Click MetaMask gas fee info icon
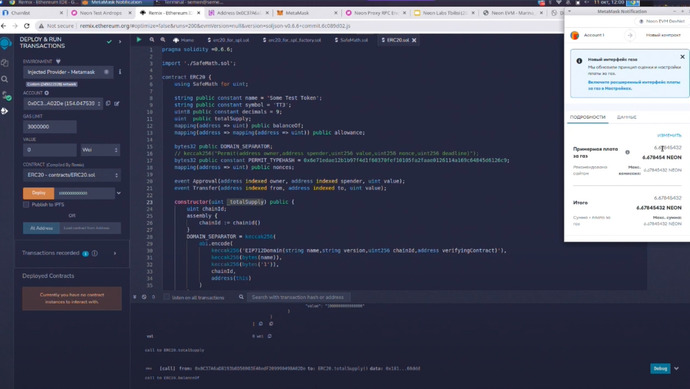This screenshot has height=389, width=690. pyautogui.click(x=627, y=152)
